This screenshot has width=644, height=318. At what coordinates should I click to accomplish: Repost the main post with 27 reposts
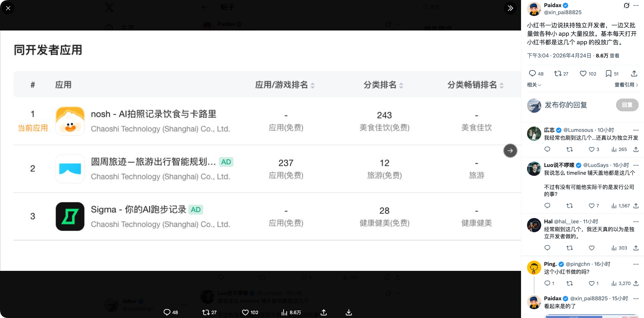click(x=558, y=74)
